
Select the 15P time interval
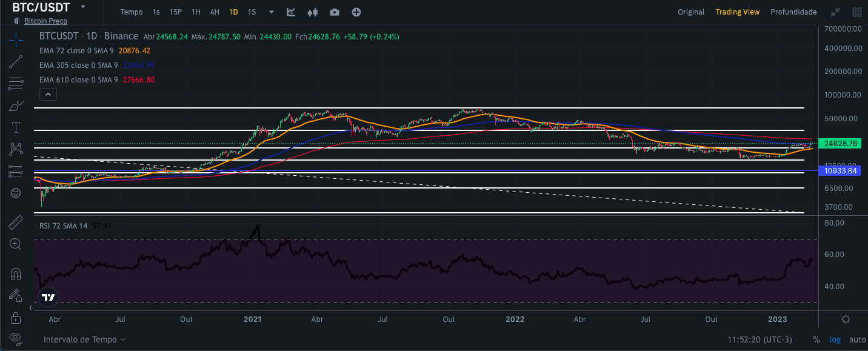(176, 12)
